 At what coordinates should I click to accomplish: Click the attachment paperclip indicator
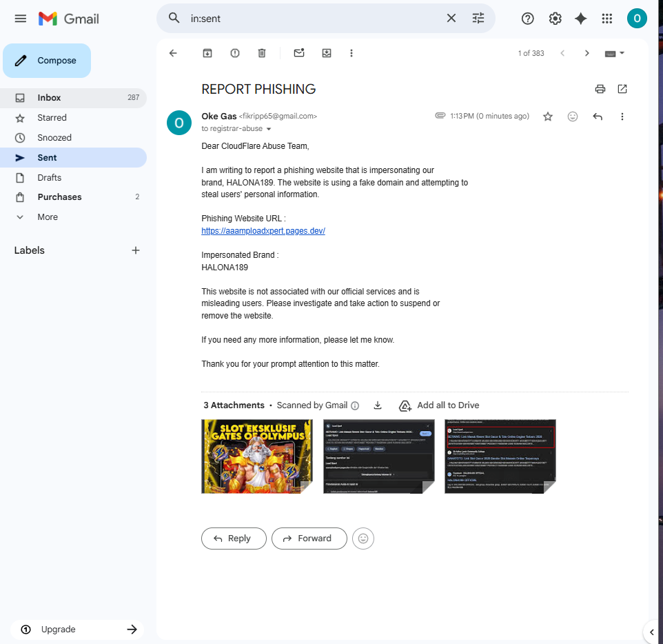click(440, 116)
